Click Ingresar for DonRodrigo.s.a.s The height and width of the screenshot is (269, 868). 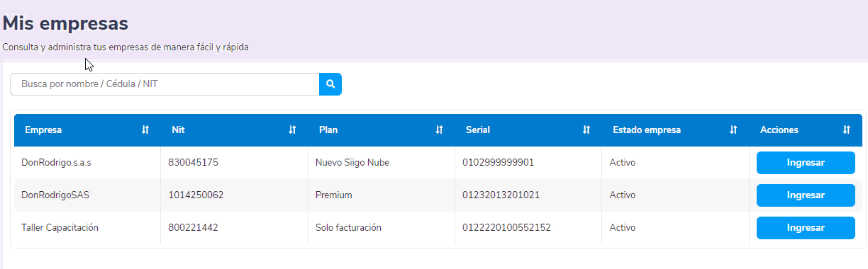[x=806, y=162]
